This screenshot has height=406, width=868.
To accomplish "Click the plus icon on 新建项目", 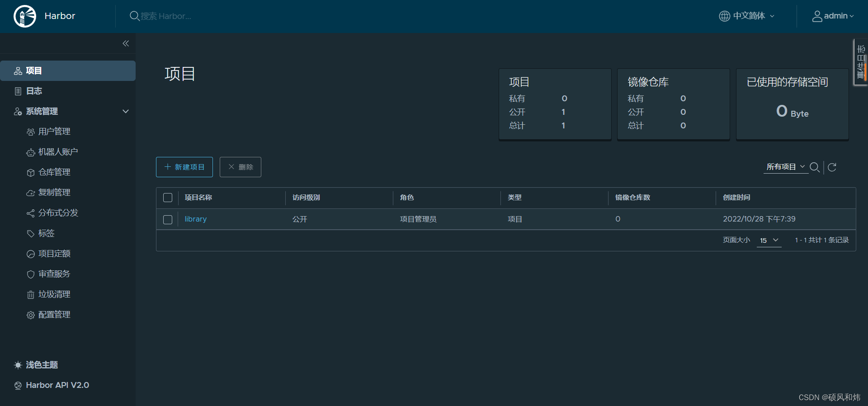I will (168, 167).
